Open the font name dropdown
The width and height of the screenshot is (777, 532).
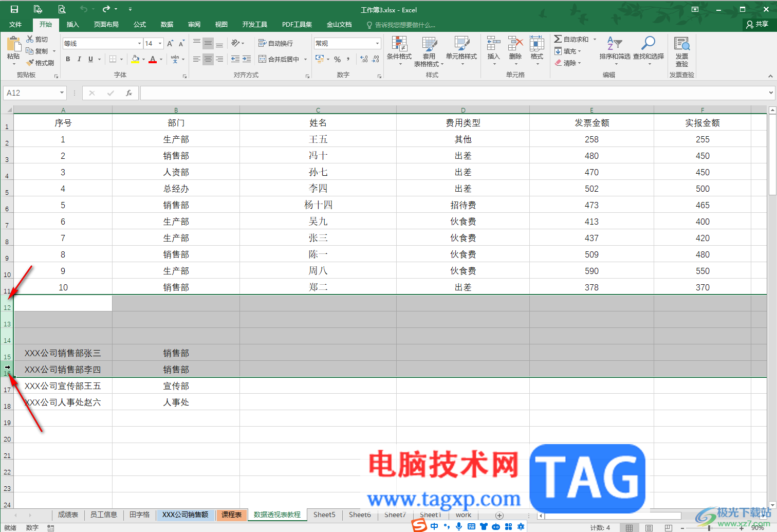point(139,44)
